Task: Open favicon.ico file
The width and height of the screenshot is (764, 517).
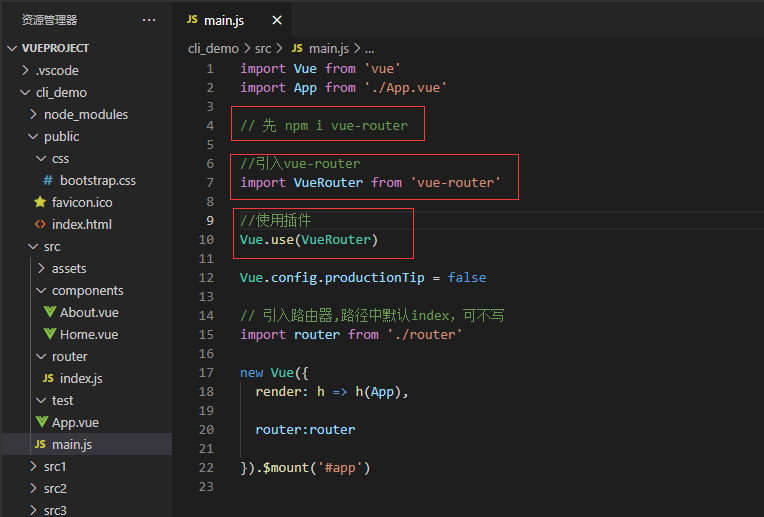Action: (x=82, y=203)
